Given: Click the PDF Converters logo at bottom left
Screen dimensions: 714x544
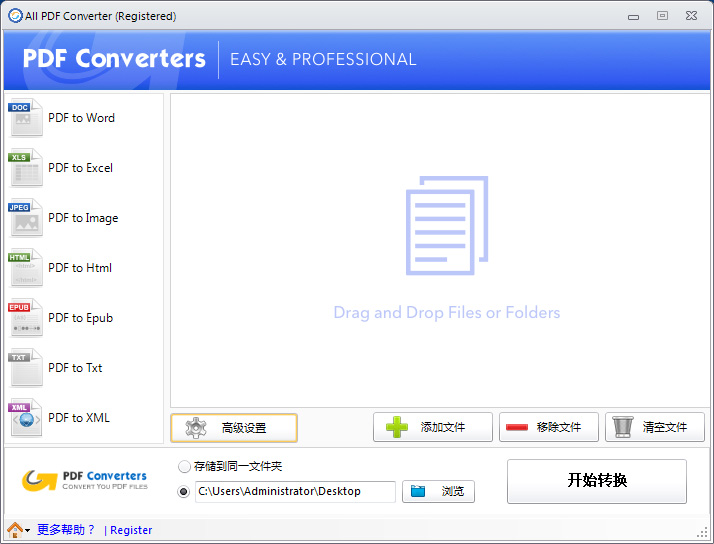Looking at the screenshot, I should pyautogui.click(x=85, y=480).
